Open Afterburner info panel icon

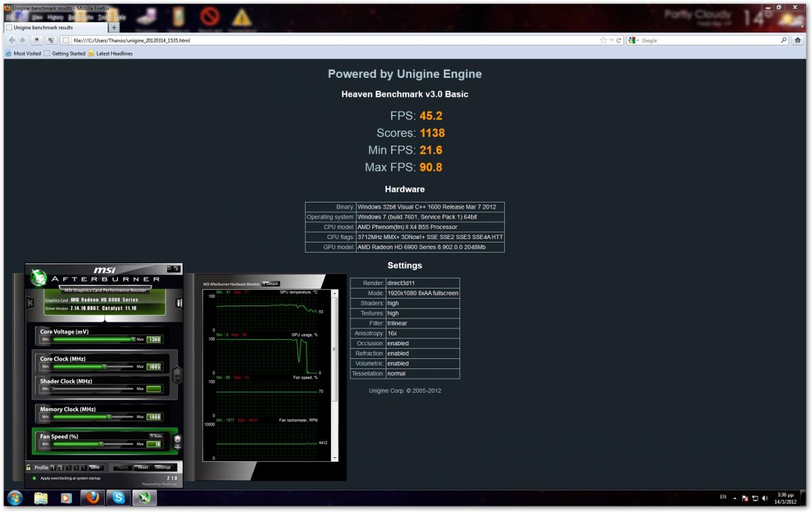pos(179,303)
